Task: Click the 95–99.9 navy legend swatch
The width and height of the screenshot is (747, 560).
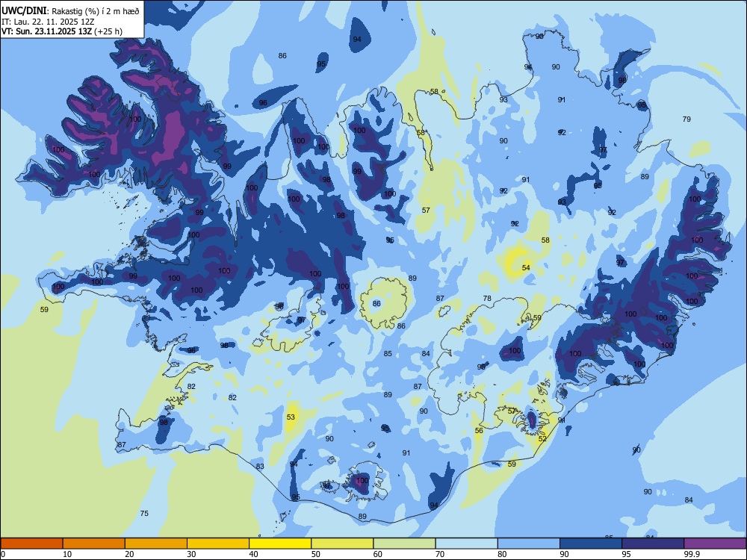Action: pos(653,544)
